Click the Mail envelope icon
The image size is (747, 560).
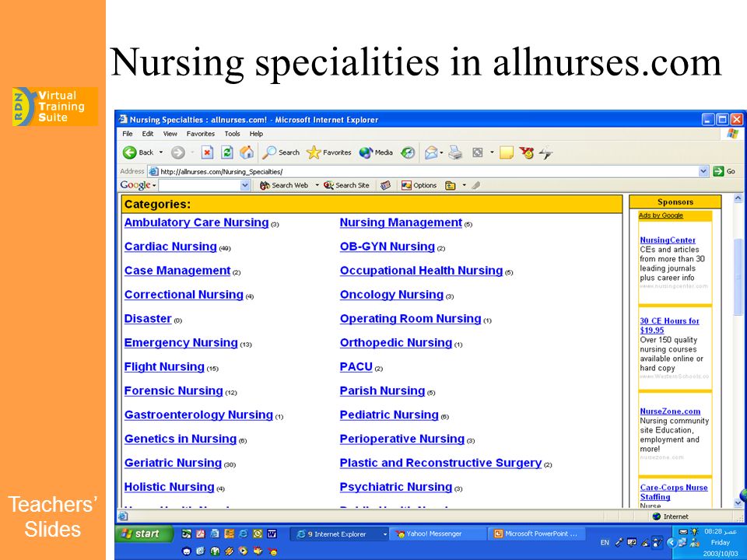coord(430,152)
